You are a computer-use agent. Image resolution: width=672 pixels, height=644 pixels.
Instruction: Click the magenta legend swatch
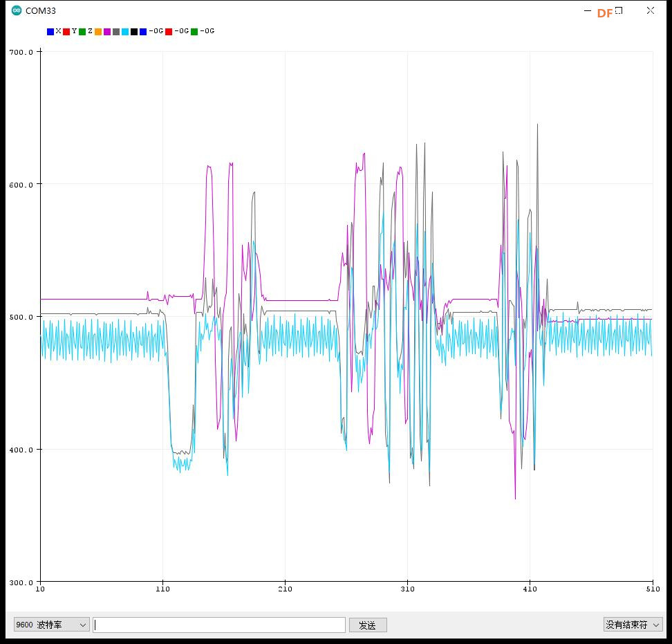coord(107,32)
